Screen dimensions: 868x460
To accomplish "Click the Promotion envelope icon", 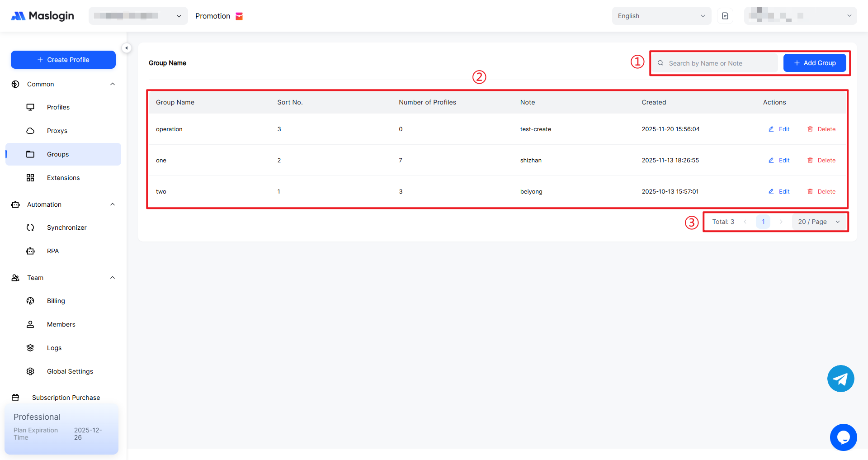I will click(x=239, y=16).
